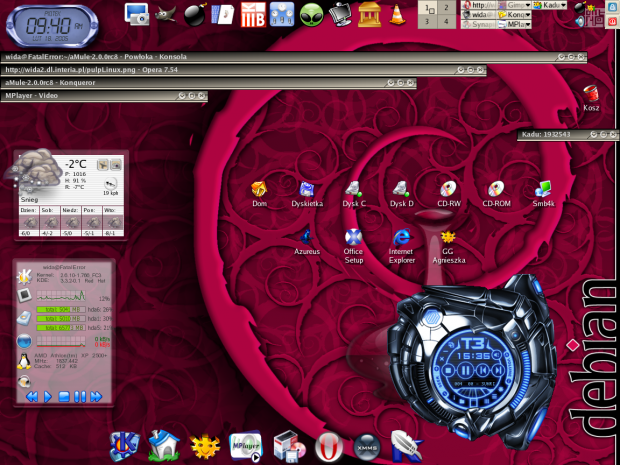Open VLC traffic cone launcher
Image resolution: width=620 pixels, height=465 pixels.
397,14
